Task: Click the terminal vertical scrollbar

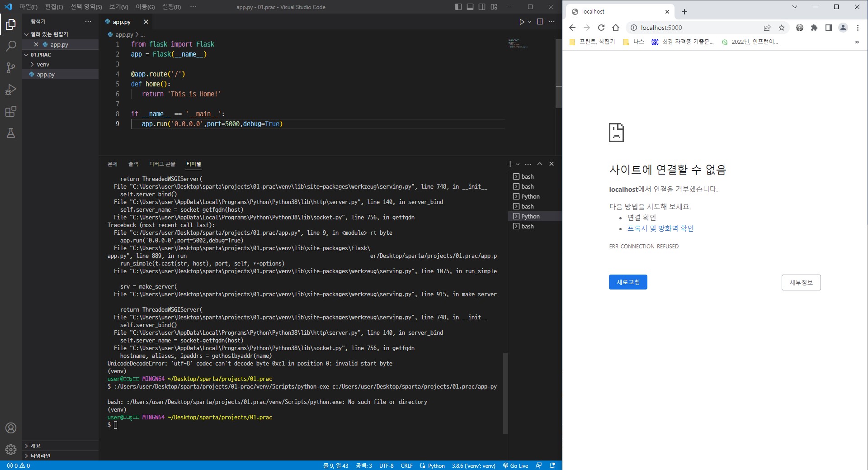Action: 505,394
